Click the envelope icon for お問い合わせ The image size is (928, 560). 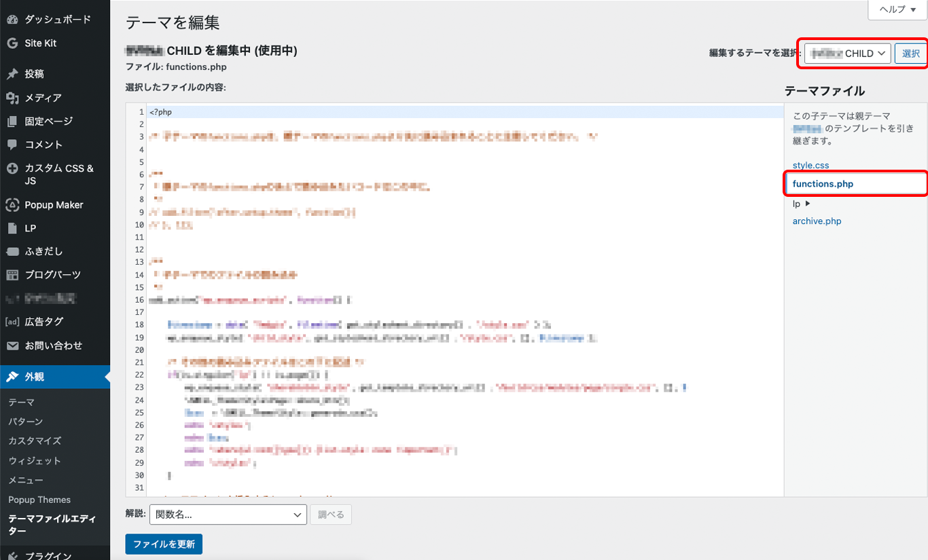[12, 346]
